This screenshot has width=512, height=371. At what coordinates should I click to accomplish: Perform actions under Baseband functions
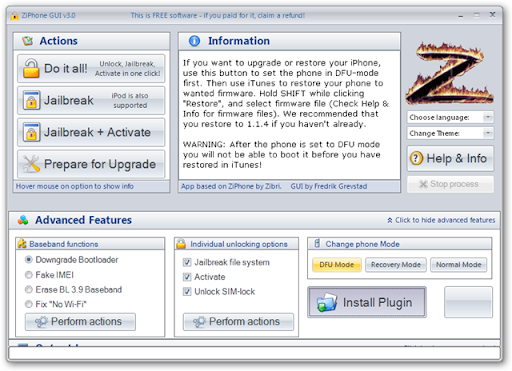pos(80,322)
